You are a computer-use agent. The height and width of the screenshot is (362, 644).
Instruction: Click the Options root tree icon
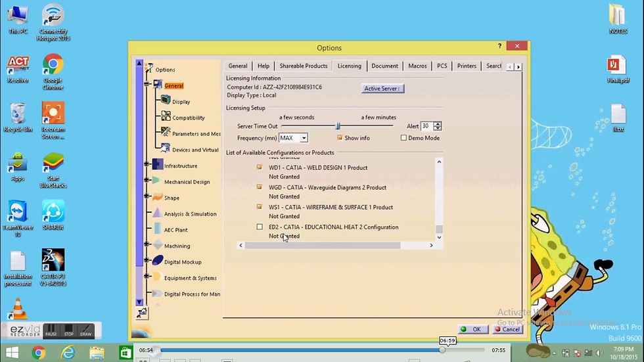[x=150, y=68]
